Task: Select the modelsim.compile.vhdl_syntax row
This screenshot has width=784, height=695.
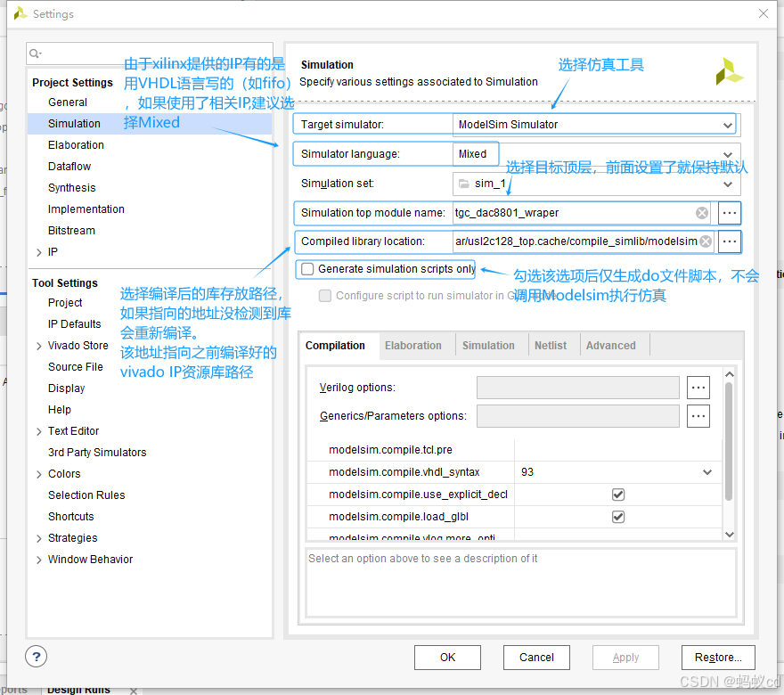Action: click(x=514, y=472)
